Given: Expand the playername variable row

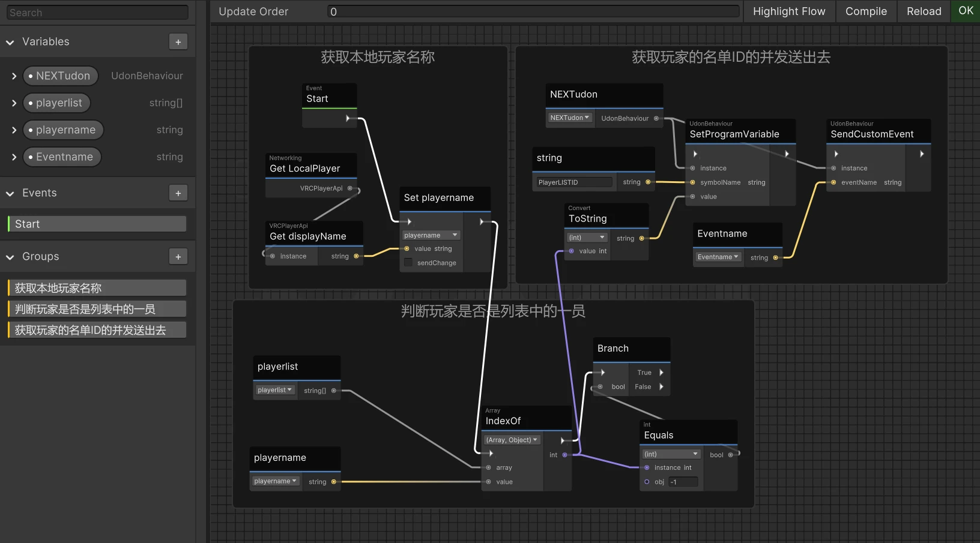Looking at the screenshot, I should click(x=14, y=130).
